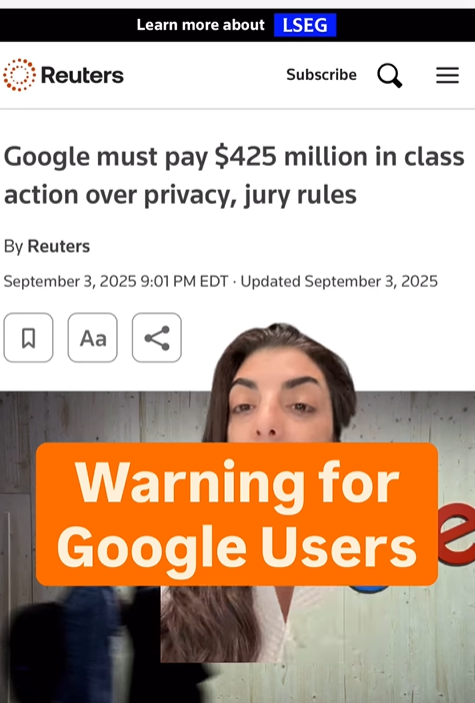Click the Subscribe link
Screen dimensions: 475x703
(x=321, y=74)
